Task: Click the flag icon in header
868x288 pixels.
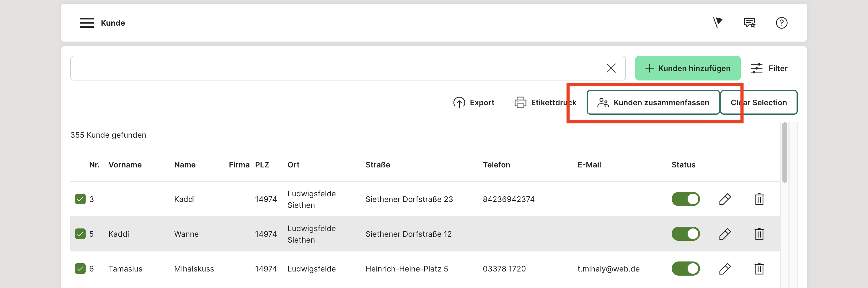Action: pos(718,23)
